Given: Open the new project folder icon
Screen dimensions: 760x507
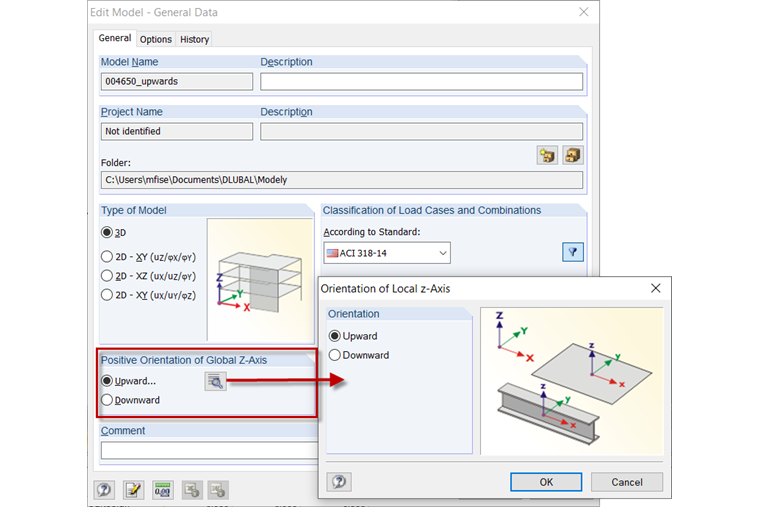Looking at the screenshot, I should (x=547, y=156).
